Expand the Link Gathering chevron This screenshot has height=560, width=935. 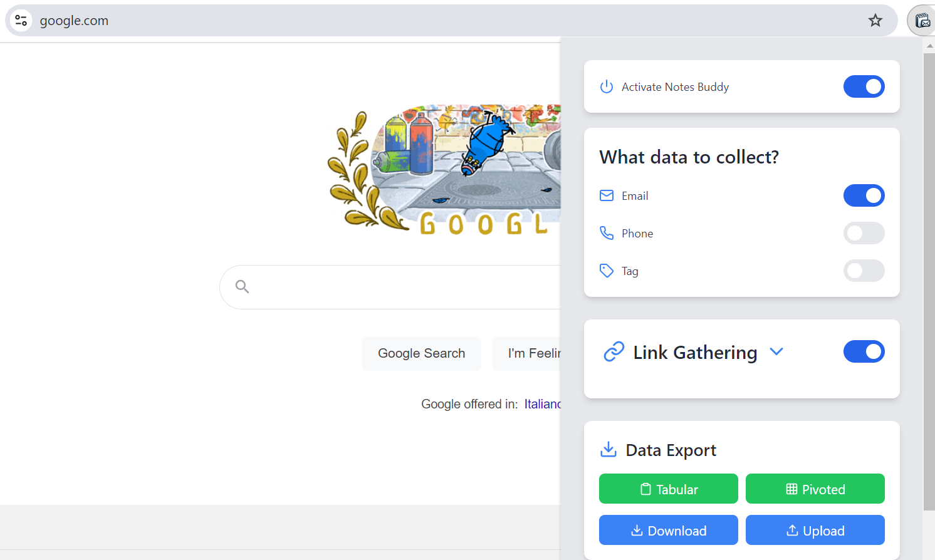coord(776,351)
